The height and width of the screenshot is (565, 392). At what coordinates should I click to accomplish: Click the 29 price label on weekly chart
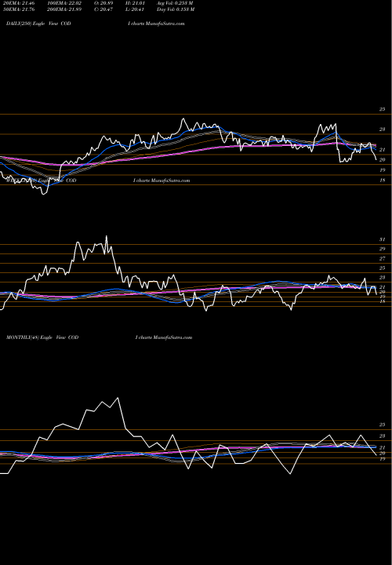coord(383,249)
